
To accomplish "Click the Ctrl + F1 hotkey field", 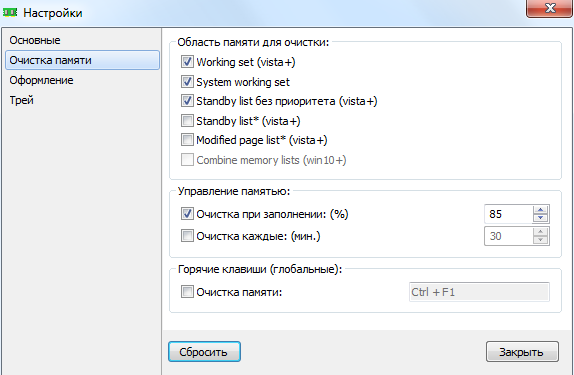I will 479,292.
